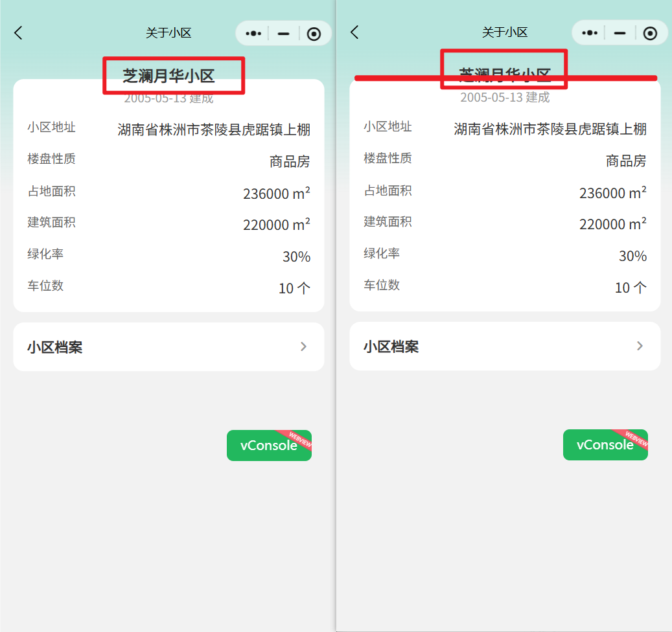Click the 2005-05-13 建成 date in the right screenshot

505,98
